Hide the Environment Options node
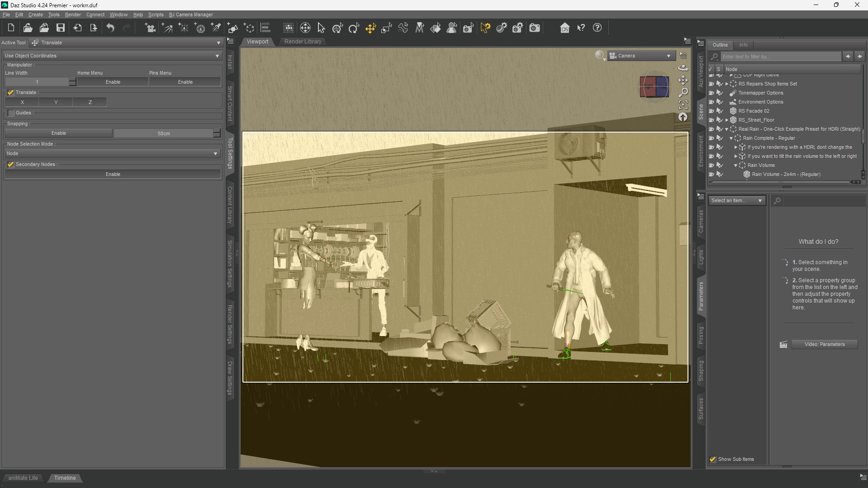The height and width of the screenshot is (488, 868). 711,102
